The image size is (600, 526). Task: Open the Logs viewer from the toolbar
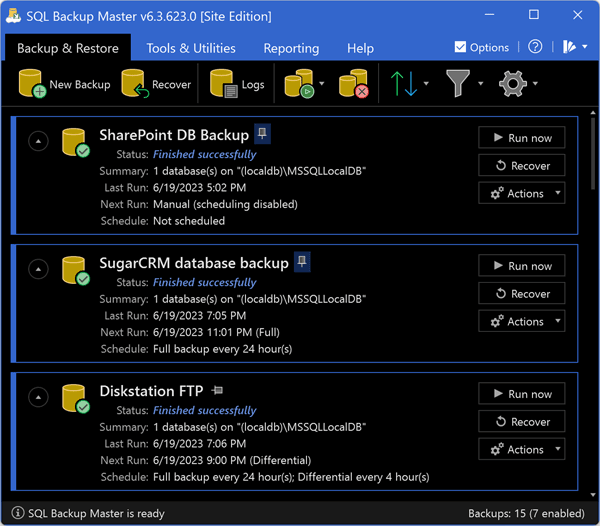click(223, 84)
